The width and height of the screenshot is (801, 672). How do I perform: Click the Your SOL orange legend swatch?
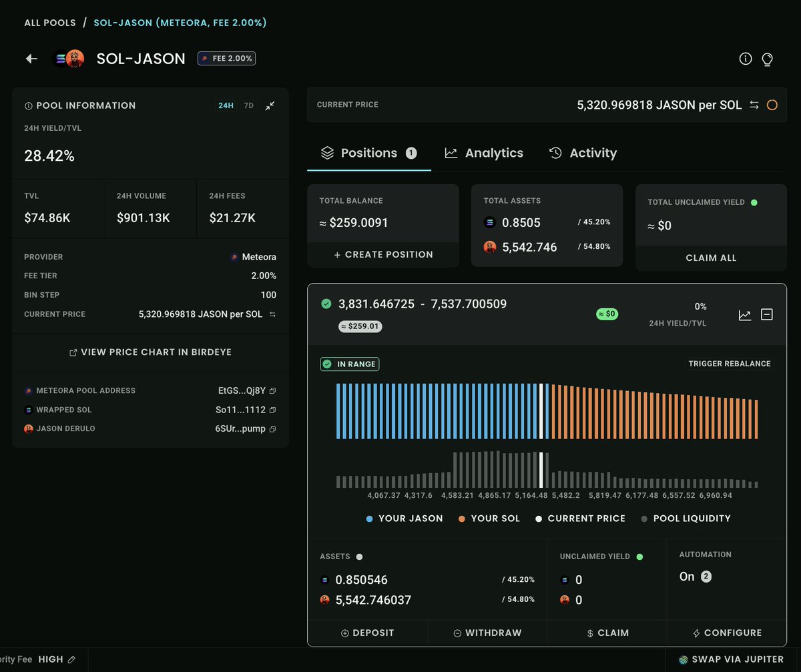[462, 519]
